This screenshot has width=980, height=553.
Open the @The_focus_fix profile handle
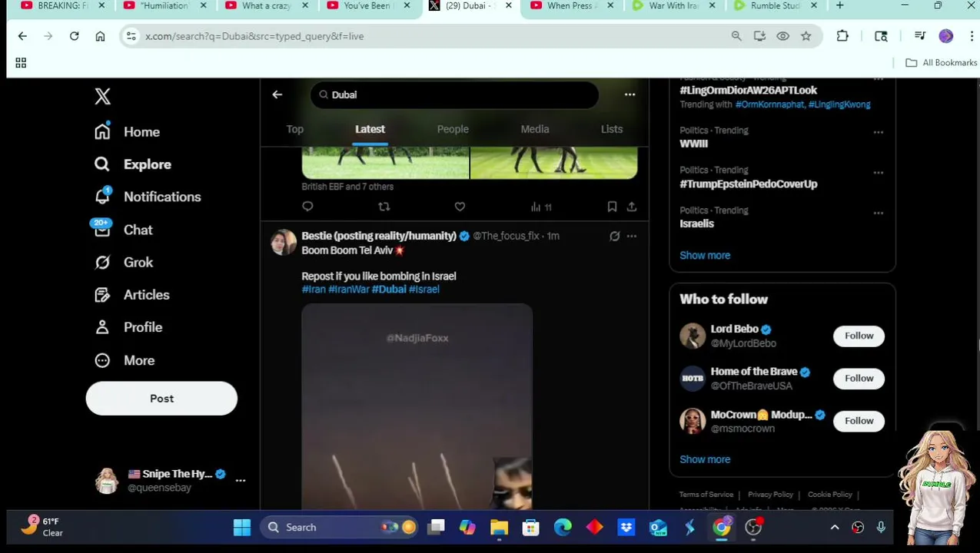(x=506, y=236)
